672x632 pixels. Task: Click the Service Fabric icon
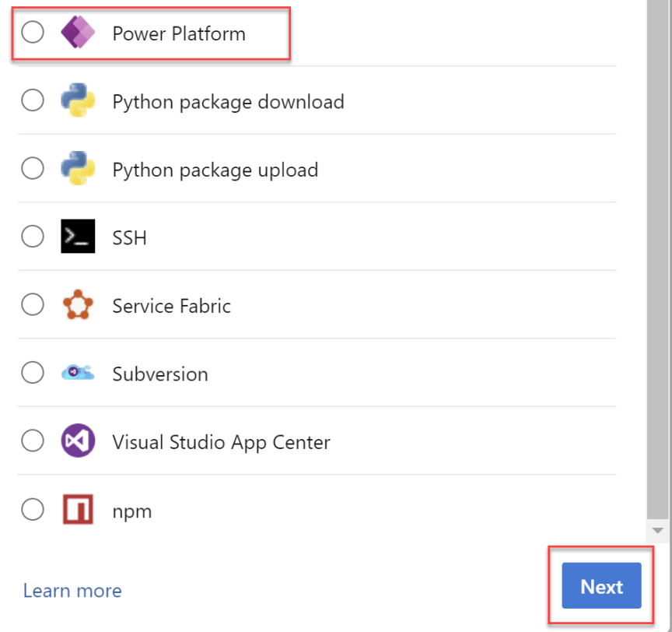click(x=77, y=304)
